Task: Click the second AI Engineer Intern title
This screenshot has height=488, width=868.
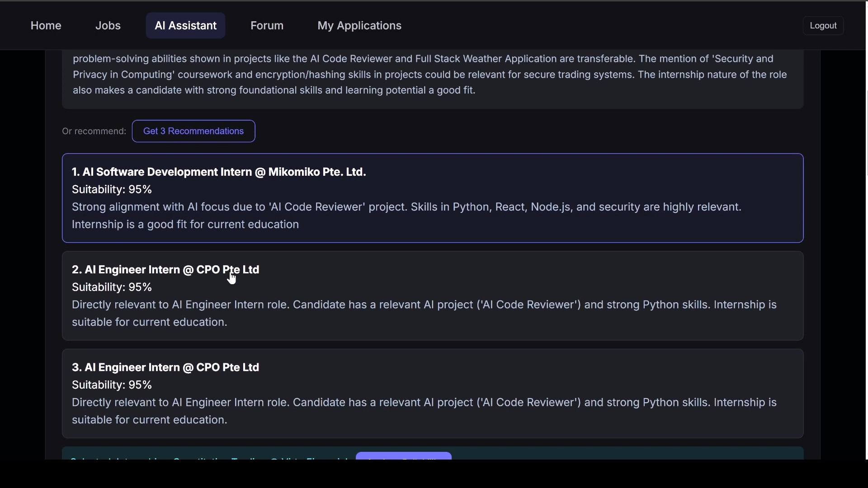Action: [165, 270]
